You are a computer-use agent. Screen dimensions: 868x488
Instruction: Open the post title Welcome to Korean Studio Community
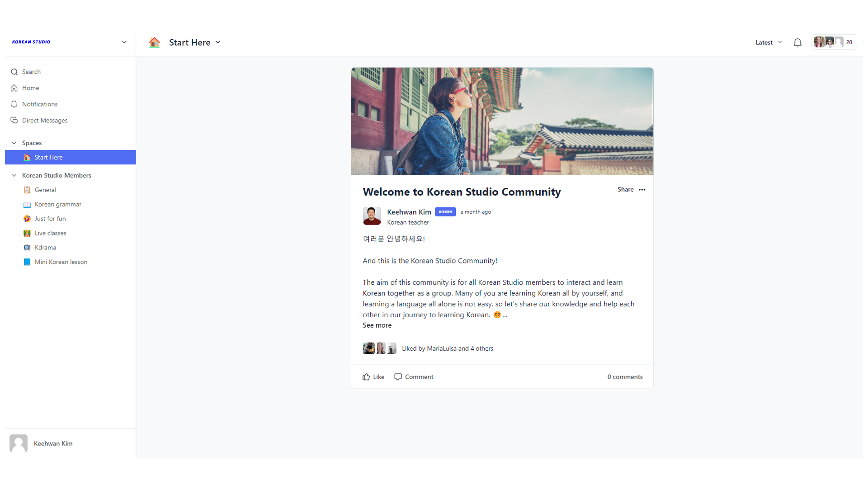coord(462,192)
